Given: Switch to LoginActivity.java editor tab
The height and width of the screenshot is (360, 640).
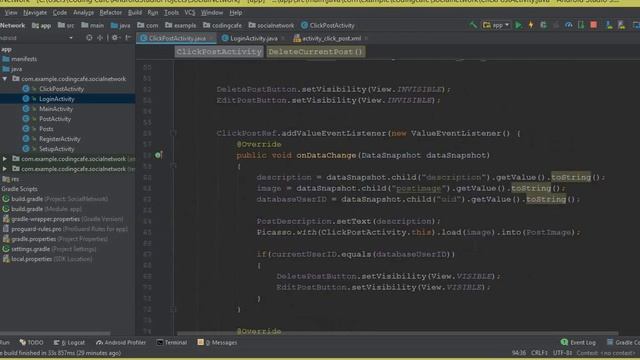Looking at the screenshot, I should pos(253,38).
